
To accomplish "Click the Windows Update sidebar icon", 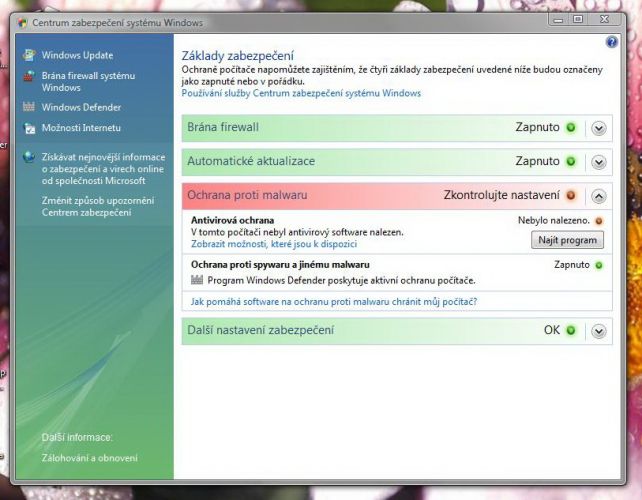I will [x=29, y=55].
